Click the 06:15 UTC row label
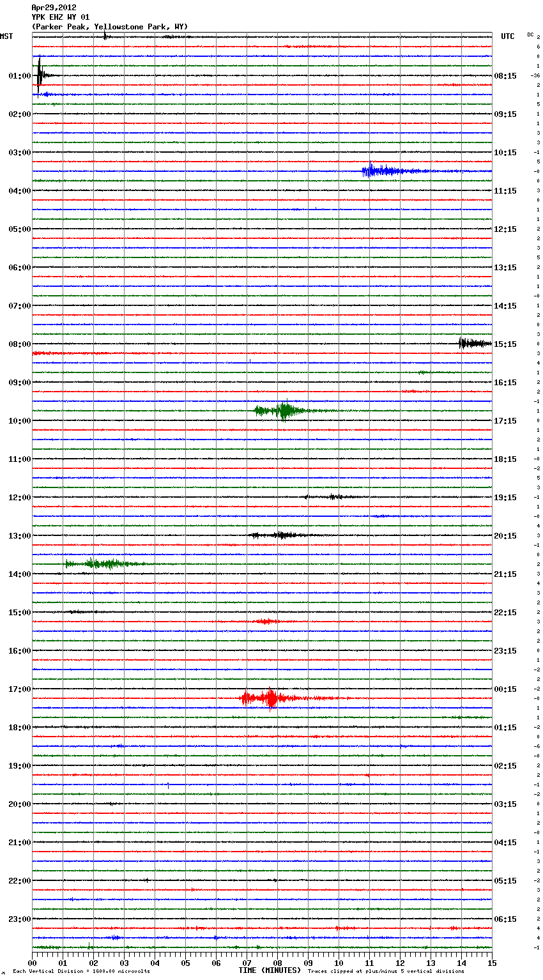This screenshot has width=543, height=980. click(x=505, y=919)
